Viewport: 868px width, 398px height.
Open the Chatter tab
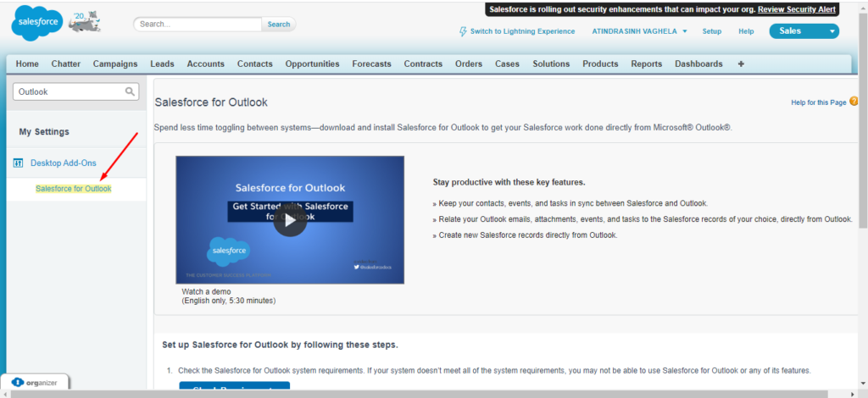(66, 64)
